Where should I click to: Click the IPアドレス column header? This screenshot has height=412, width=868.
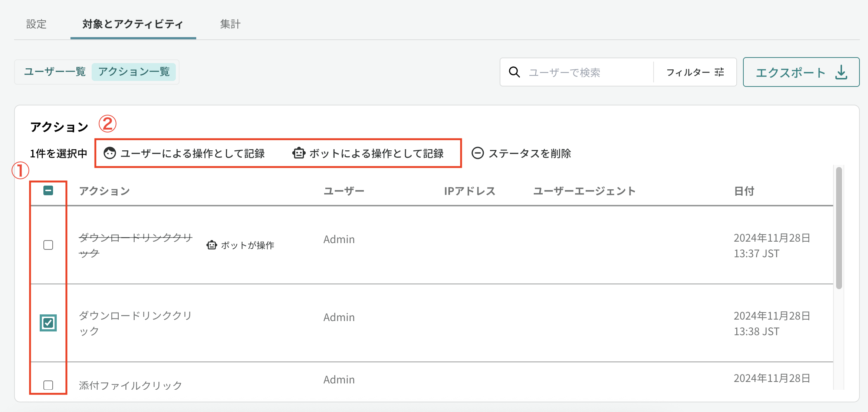(470, 191)
